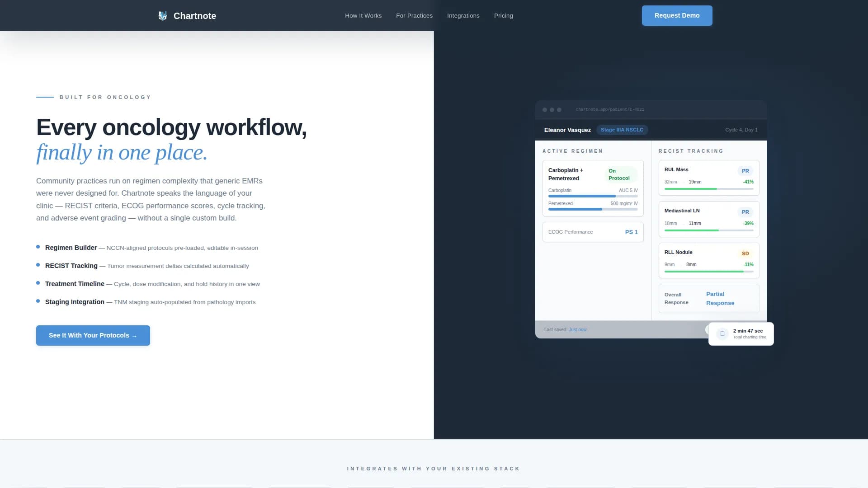The height and width of the screenshot is (488, 868).
Task: Click the Cycle 4, Day 1 text
Action: point(741,130)
